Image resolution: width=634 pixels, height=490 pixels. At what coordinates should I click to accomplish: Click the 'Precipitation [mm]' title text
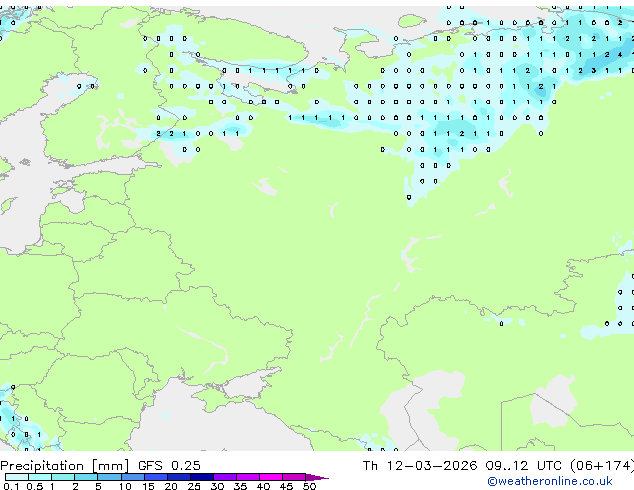[65, 466]
